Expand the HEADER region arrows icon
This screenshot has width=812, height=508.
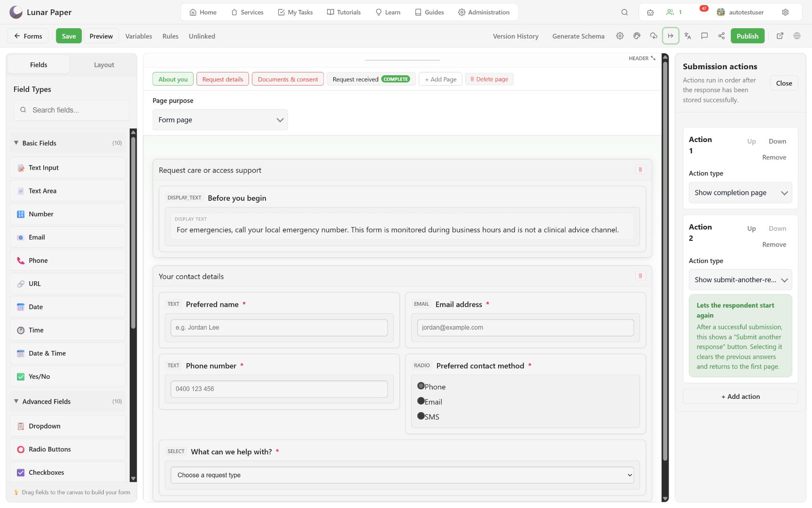(653, 58)
